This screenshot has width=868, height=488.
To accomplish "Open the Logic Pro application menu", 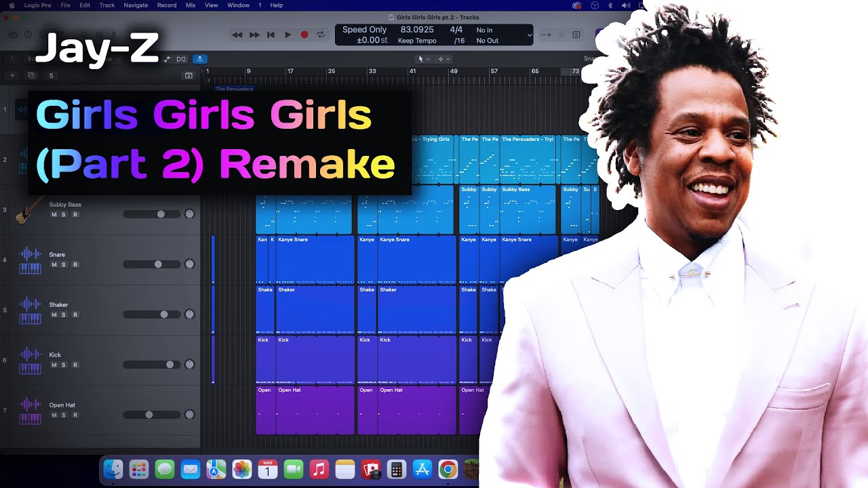I will click(x=38, y=5).
